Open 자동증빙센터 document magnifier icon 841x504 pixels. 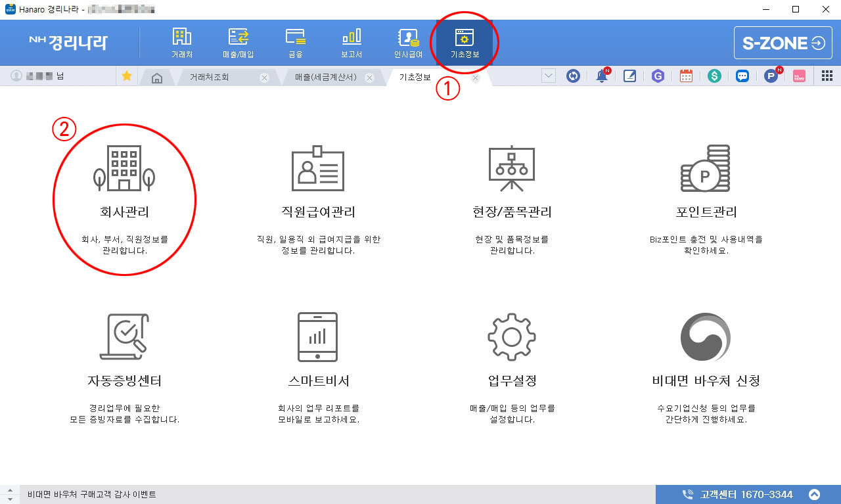pos(124,336)
